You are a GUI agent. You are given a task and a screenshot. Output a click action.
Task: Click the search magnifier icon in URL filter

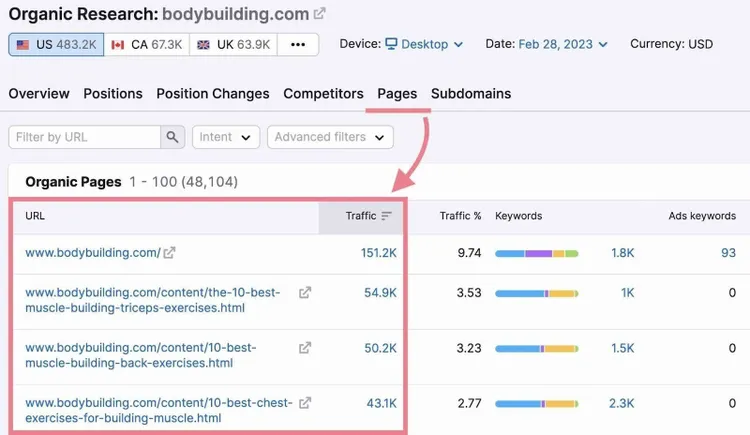click(x=172, y=137)
